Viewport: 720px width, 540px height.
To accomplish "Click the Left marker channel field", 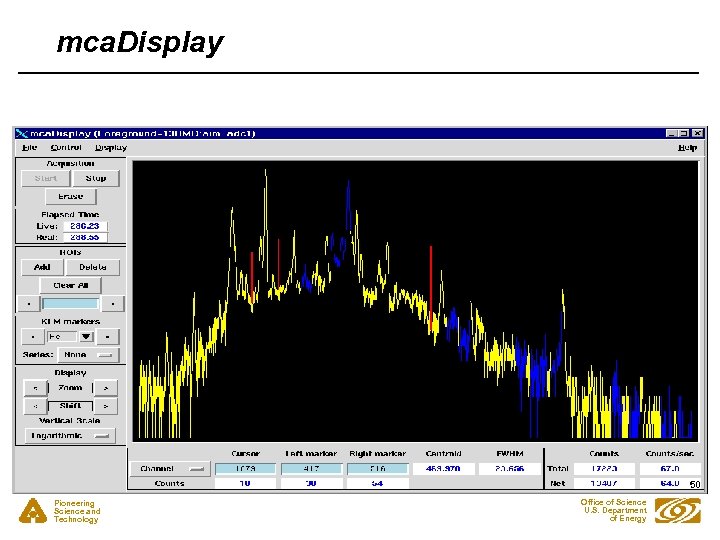I will 311,469.
